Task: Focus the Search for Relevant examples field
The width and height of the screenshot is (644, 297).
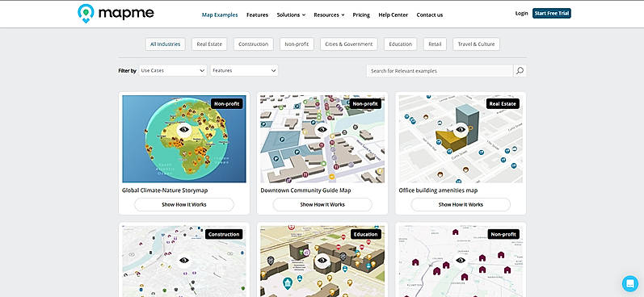Action: [x=440, y=70]
